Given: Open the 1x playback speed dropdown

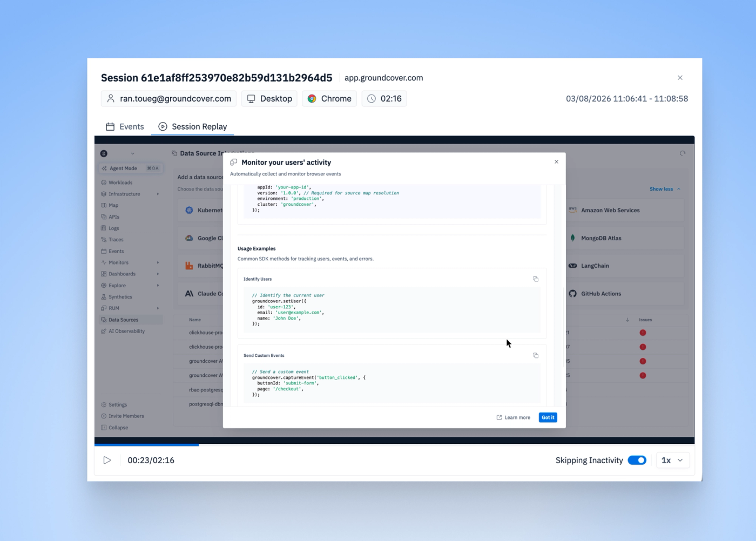Looking at the screenshot, I should coord(672,460).
